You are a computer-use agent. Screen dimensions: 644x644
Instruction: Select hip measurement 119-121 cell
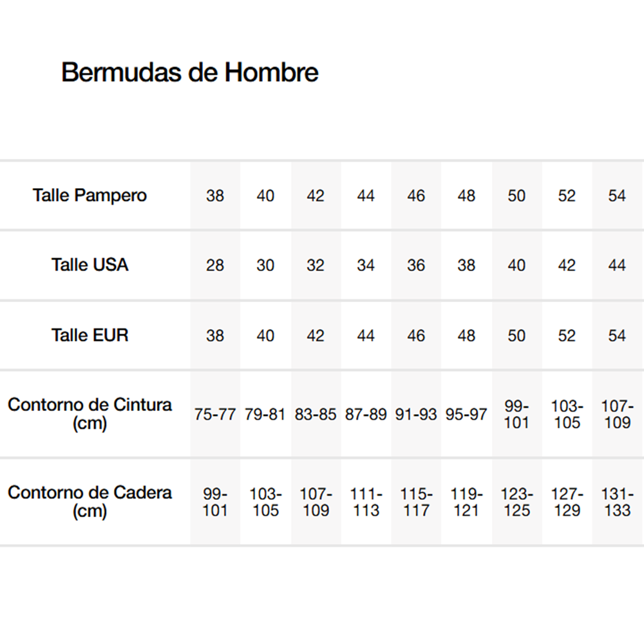pos(466,502)
